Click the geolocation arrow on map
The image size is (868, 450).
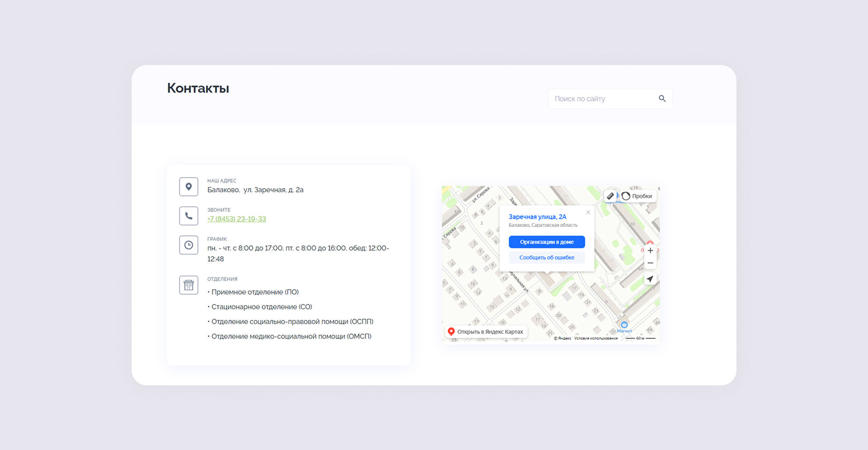(650, 279)
